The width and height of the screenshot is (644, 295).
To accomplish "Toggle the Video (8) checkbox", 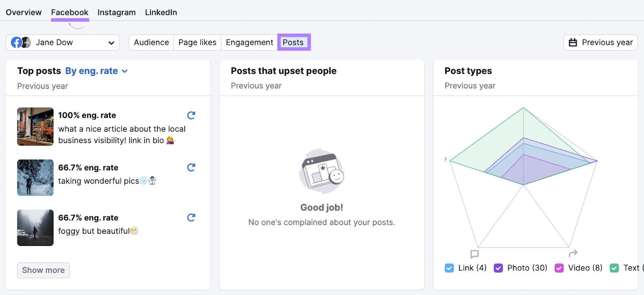I will [559, 268].
